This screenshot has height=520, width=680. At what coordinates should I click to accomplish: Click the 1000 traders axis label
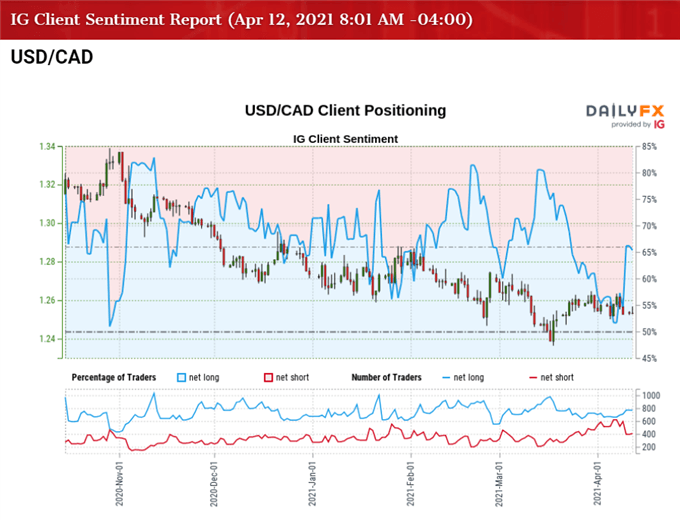651,396
